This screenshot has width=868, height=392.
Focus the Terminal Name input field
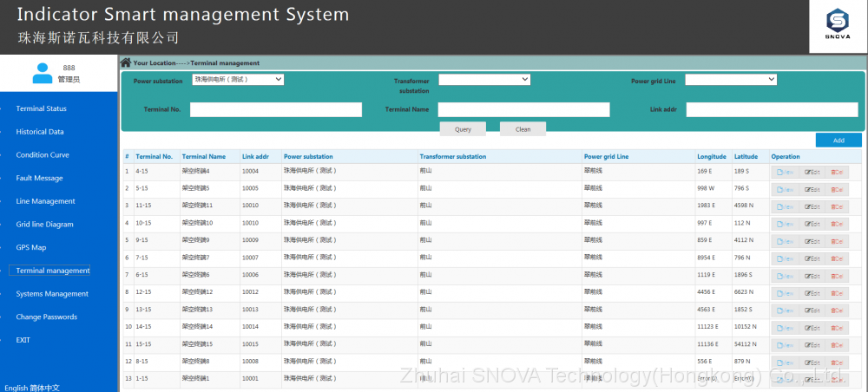[x=523, y=109]
